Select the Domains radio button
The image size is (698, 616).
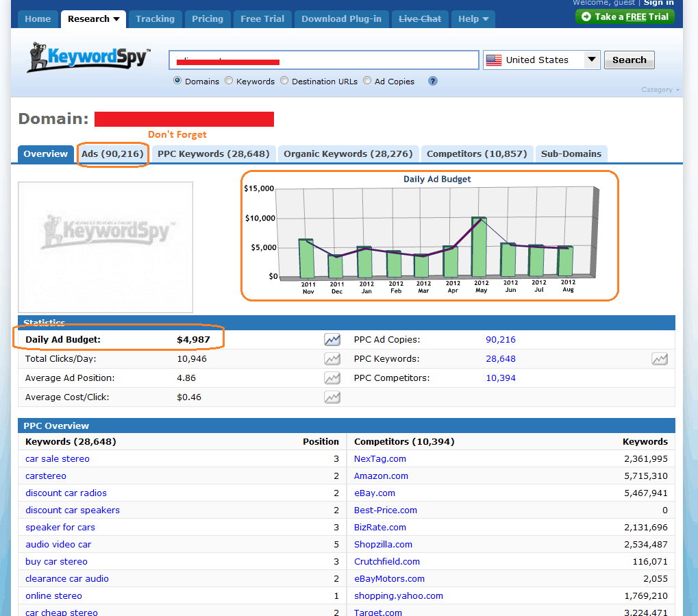click(177, 81)
